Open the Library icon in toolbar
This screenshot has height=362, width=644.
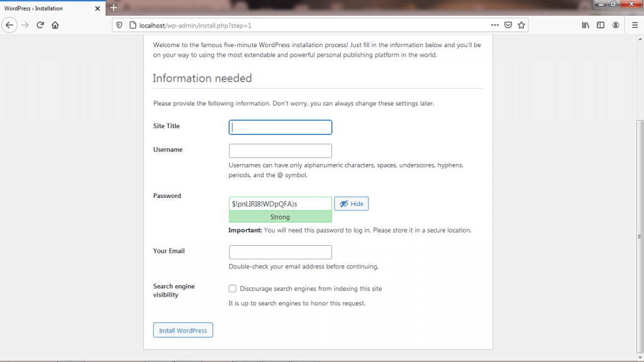click(586, 25)
